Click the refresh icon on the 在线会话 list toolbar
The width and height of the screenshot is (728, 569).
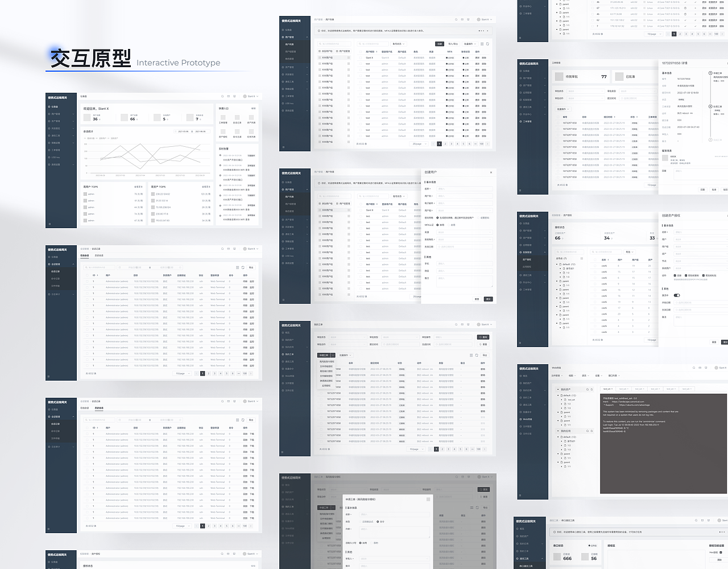pyautogui.click(x=243, y=267)
